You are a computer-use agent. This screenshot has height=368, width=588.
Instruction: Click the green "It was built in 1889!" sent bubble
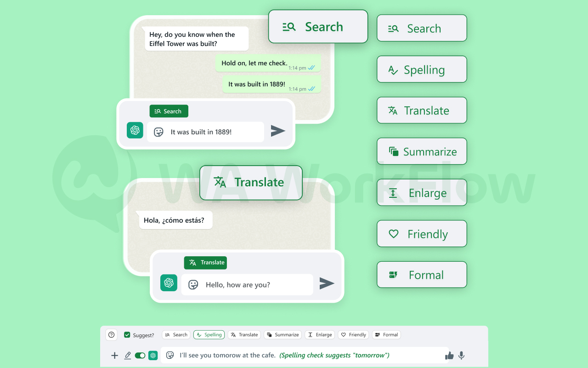tap(271, 85)
